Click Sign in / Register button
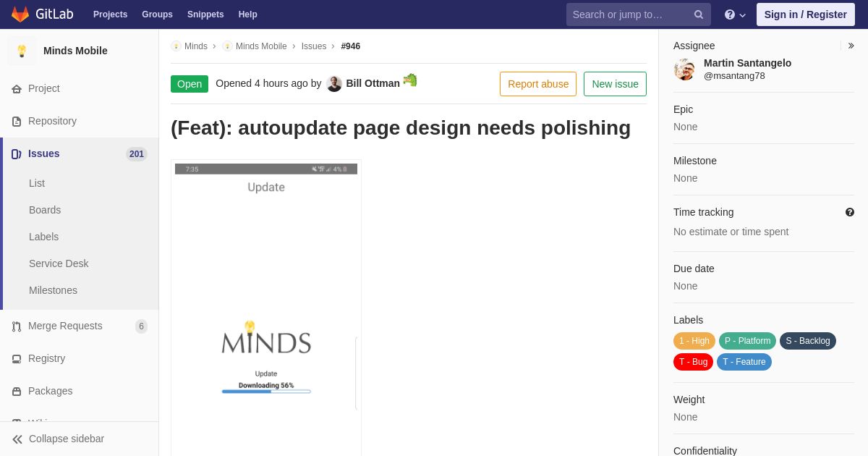Screen dimensions: 868x456 tap(805, 14)
